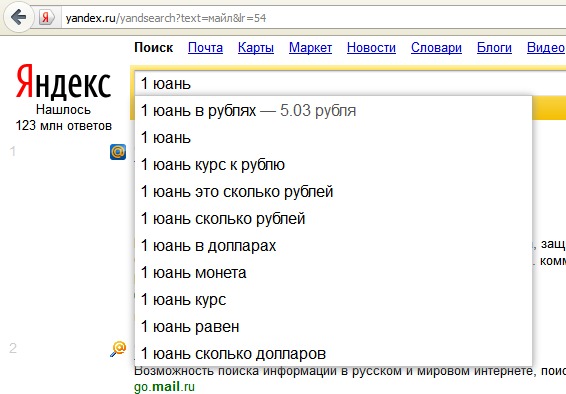Viewport: 566px width, 394px height.
Task: Open the Новости link
Action: pyautogui.click(x=371, y=48)
